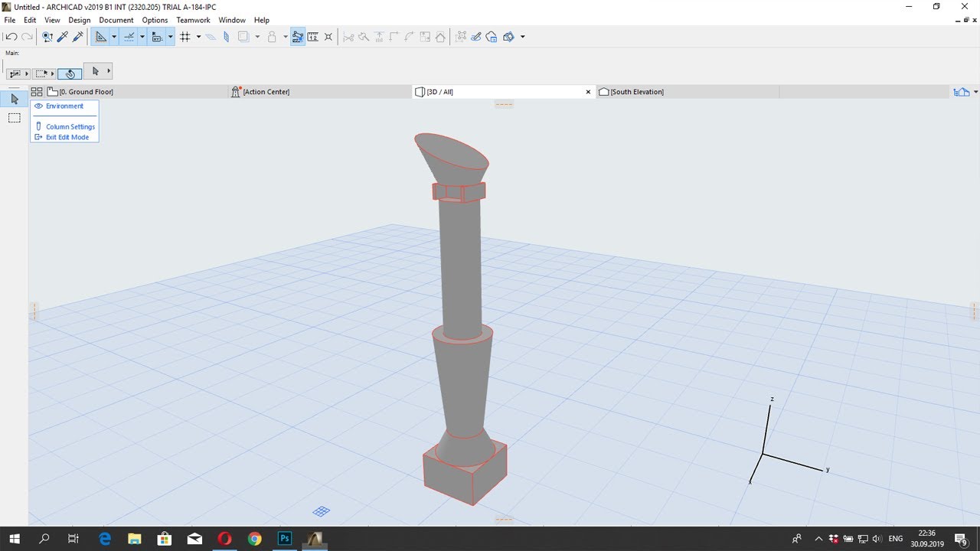Click the greyed house-shaped toolbar icon

click(440, 37)
